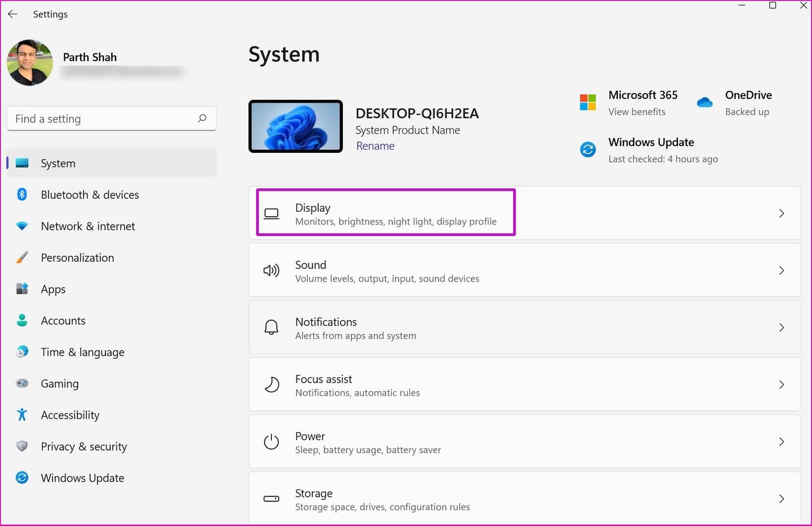Click the Parth Shah account name
The width and height of the screenshot is (812, 526).
pos(90,57)
